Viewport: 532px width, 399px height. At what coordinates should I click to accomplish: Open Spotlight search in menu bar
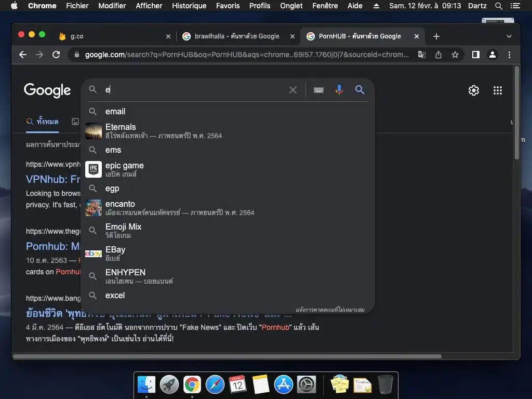click(498, 6)
